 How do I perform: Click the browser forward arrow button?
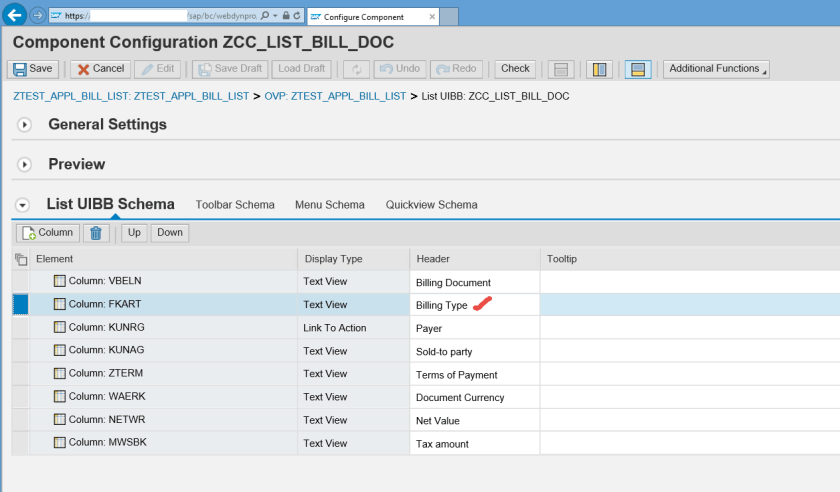38,16
